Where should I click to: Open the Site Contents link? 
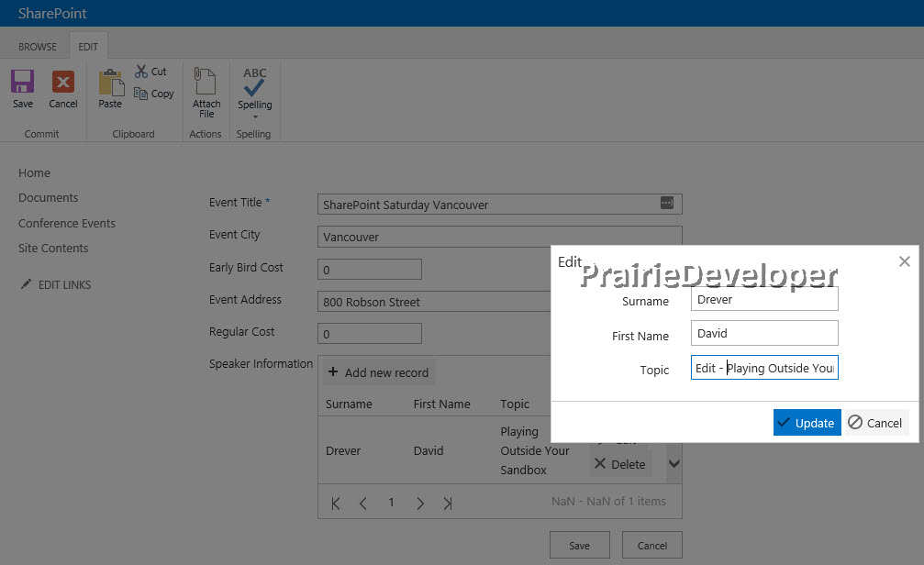[x=53, y=248]
